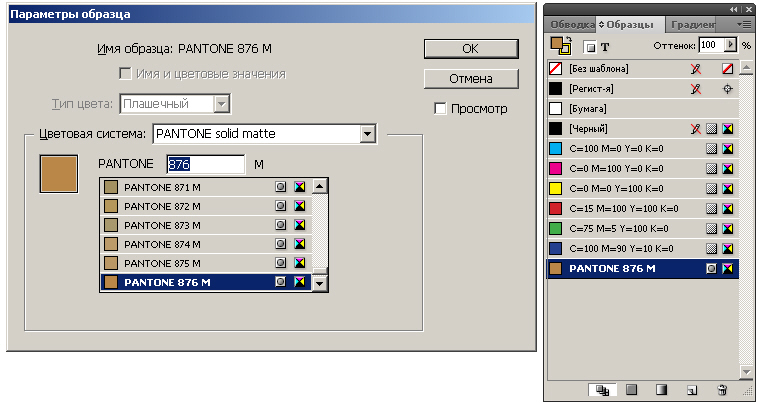
Task: Click the PANTONE number input field
Action: tap(205, 164)
